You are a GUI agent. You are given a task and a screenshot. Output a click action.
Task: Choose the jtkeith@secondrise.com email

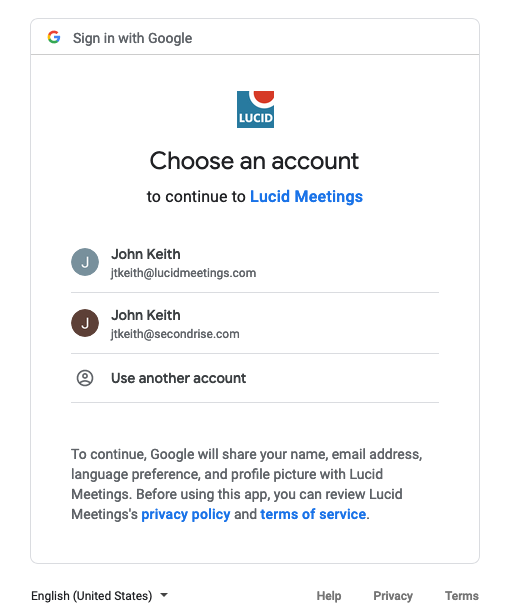[x=175, y=334]
